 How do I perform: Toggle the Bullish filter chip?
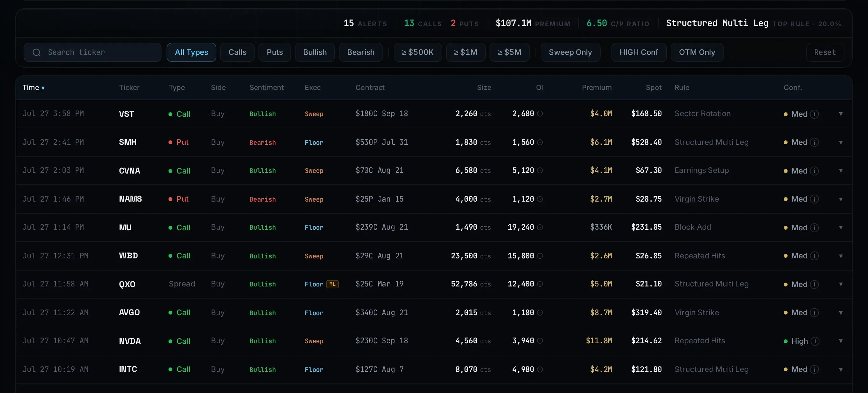[x=315, y=52]
